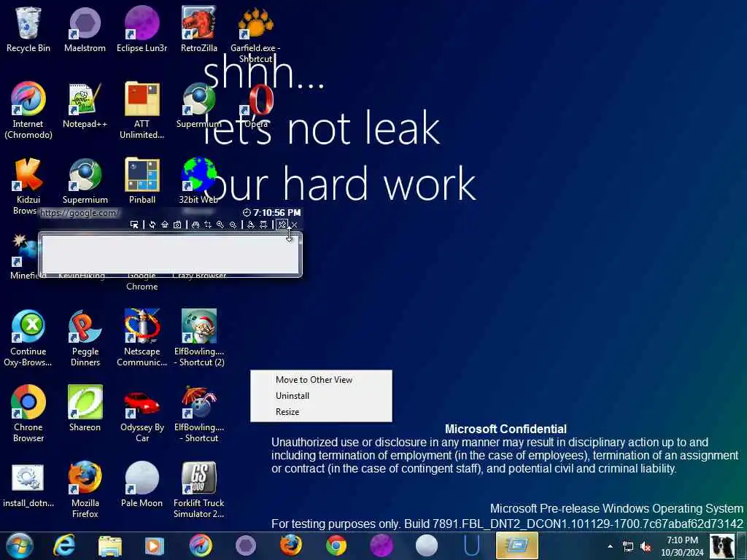Click the blue U icon on taskbar
The height and width of the screenshot is (560, 747).
pyautogui.click(x=472, y=545)
